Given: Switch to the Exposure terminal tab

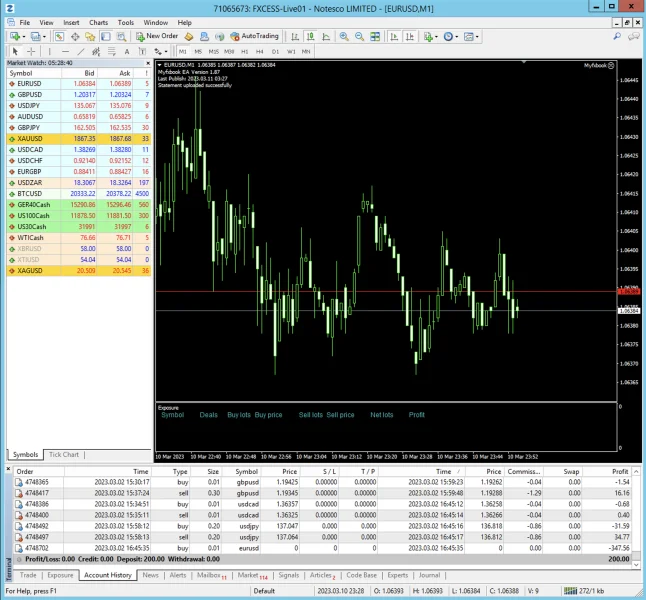Looking at the screenshot, I should 60,575.
